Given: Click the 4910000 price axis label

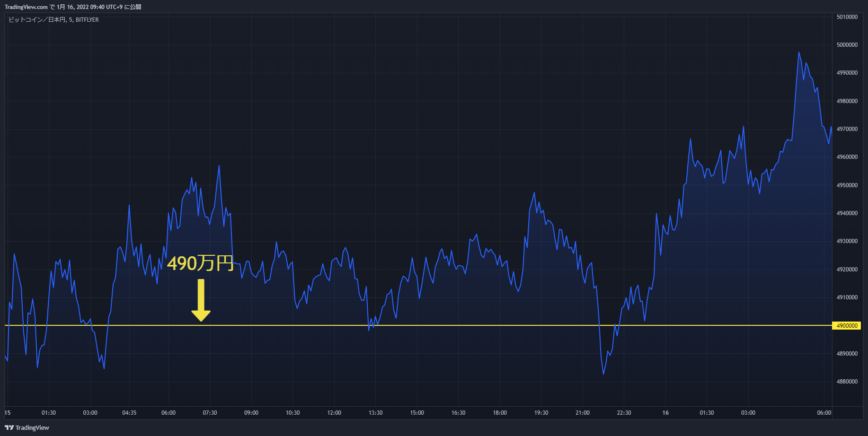Looking at the screenshot, I should click(x=847, y=297).
